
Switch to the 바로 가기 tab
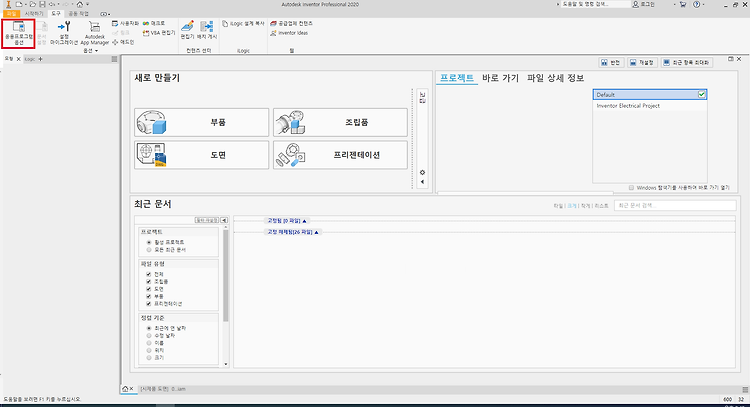coord(500,78)
